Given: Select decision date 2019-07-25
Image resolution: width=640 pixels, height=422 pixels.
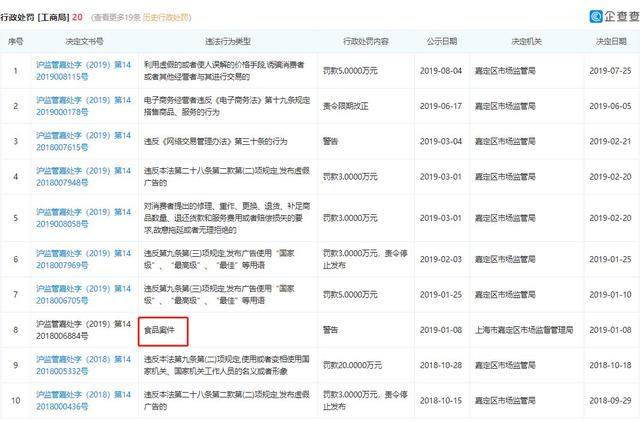Looking at the screenshot, I should tap(610, 71).
